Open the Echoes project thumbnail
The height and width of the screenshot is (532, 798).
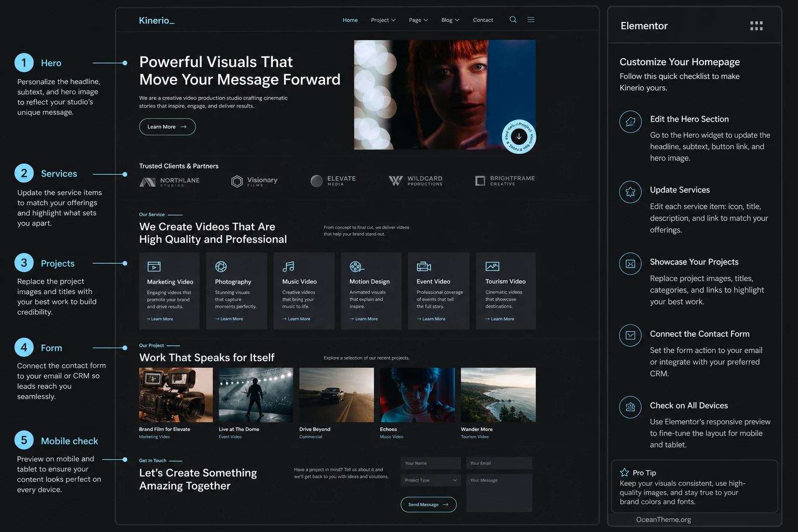[x=417, y=395]
